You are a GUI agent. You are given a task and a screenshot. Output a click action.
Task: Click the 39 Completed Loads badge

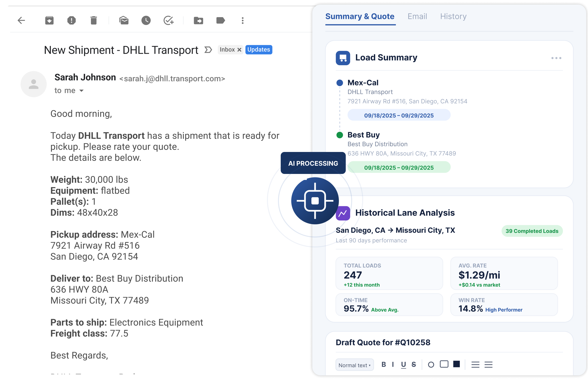tap(532, 231)
